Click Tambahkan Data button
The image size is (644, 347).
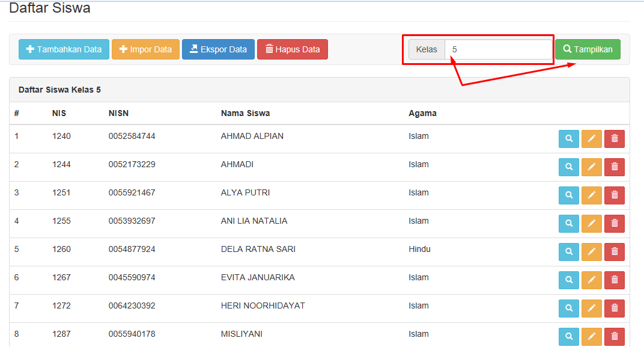[64, 49]
